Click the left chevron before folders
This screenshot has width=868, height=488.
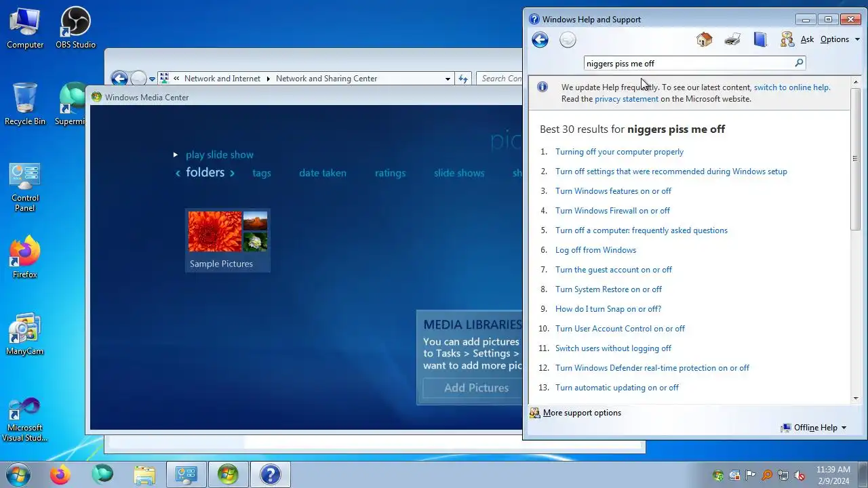[178, 173]
